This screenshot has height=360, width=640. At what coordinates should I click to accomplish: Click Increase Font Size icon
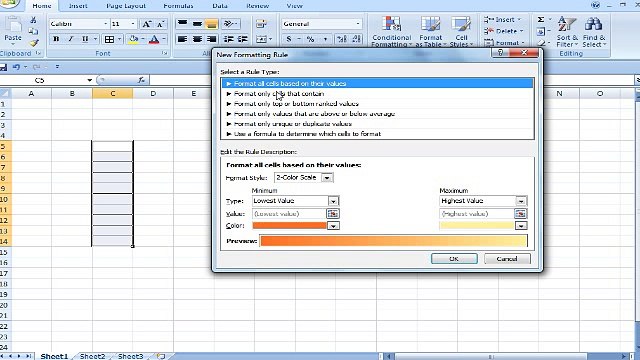click(x=146, y=24)
